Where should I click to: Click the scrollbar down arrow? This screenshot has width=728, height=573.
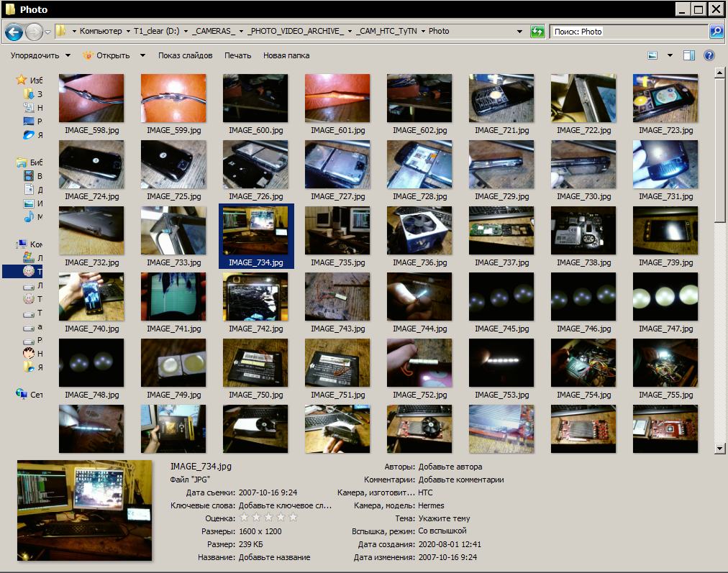click(x=719, y=448)
